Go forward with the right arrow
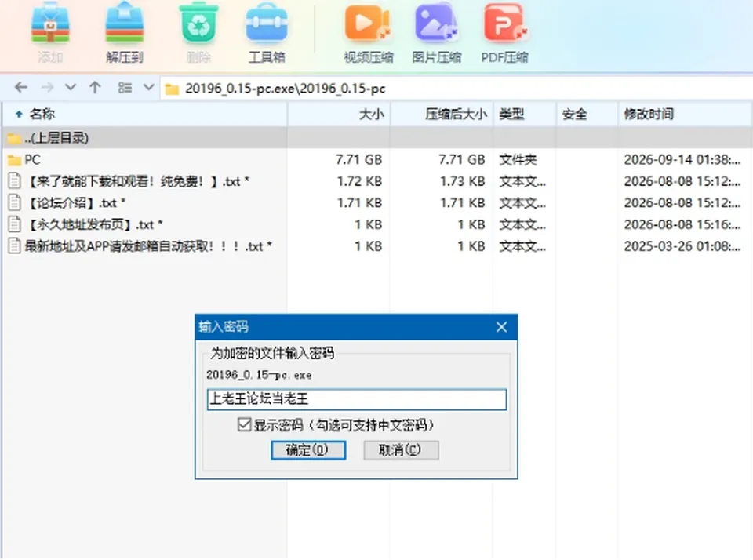This screenshot has width=753, height=560. [47, 87]
